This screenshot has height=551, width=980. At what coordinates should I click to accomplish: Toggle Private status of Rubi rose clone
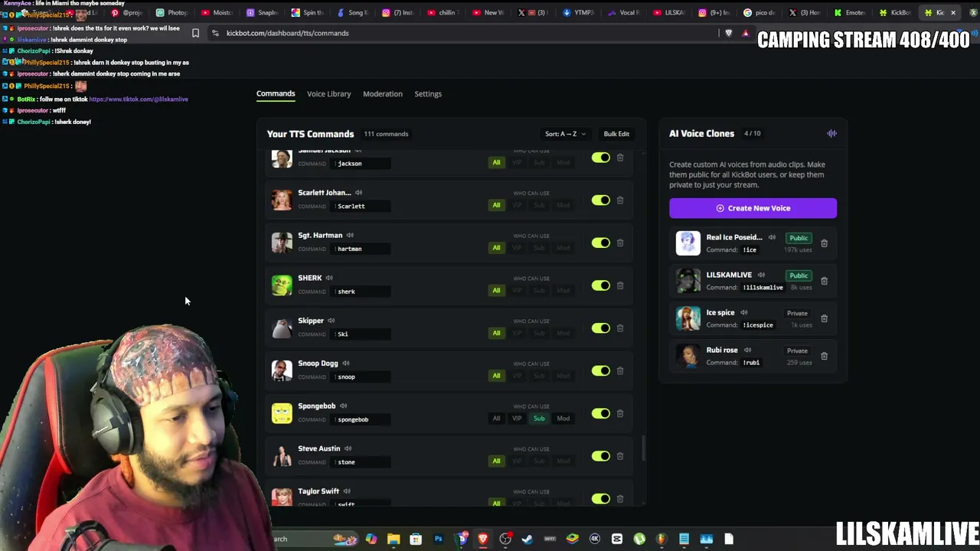pos(797,350)
